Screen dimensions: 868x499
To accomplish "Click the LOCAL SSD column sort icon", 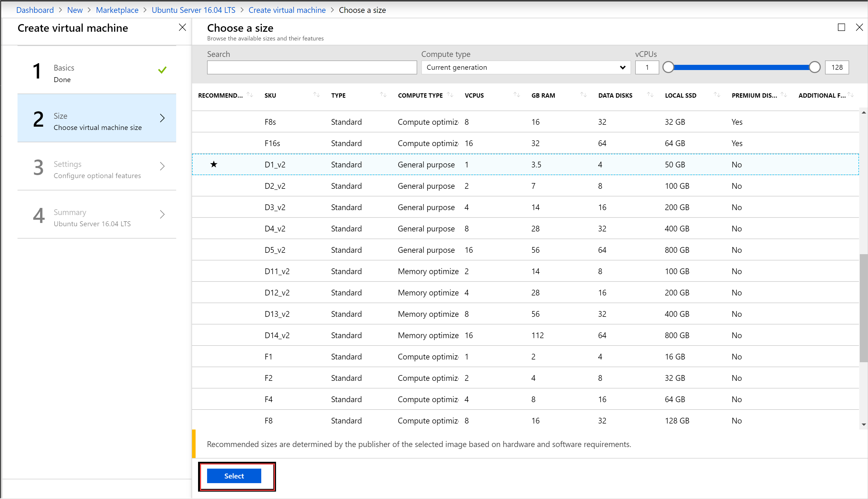I will [714, 95].
